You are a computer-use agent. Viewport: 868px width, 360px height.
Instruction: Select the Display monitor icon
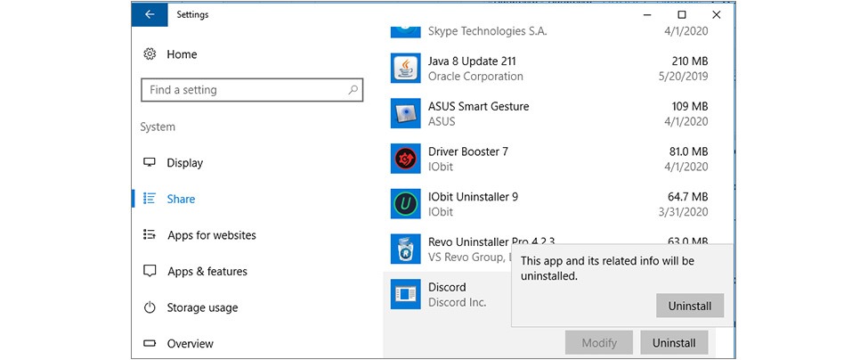[150, 163]
